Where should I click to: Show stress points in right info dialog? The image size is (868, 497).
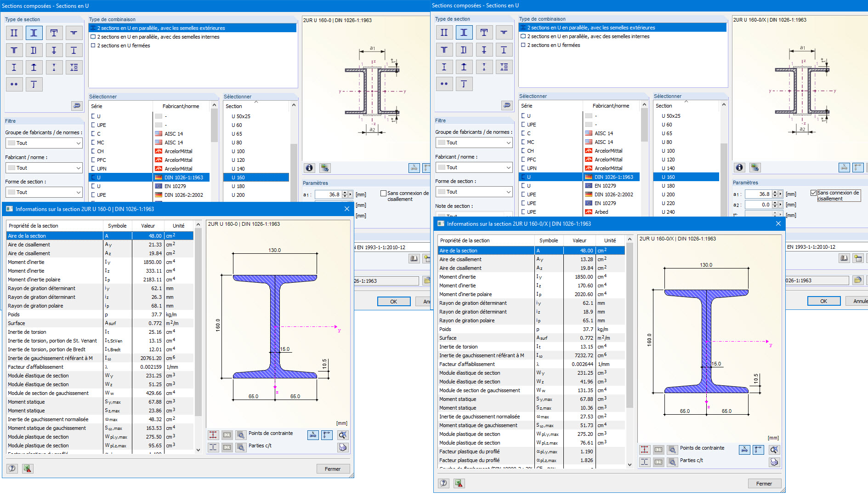tap(645, 449)
